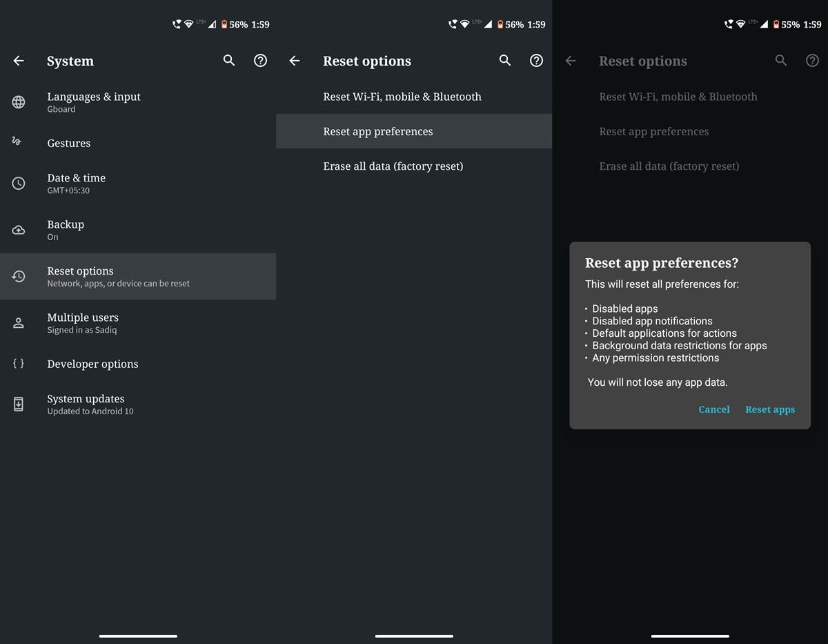This screenshot has width=828, height=644.
Task: Tap Wi-Fi icon in System screen status bar
Action: click(x=188, y=24)
